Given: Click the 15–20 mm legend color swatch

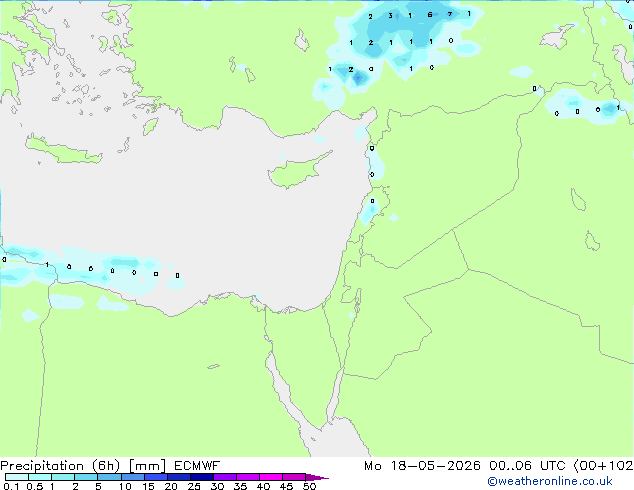Looking at the screenshot, I should 155,477.
